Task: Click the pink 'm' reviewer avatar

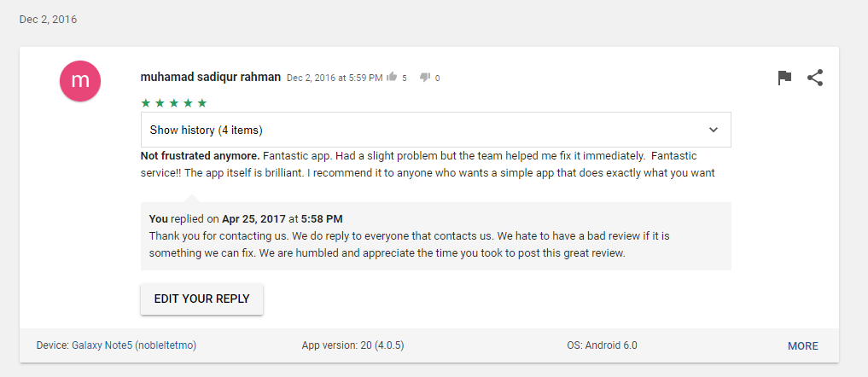Action: [x=80, y=81]
